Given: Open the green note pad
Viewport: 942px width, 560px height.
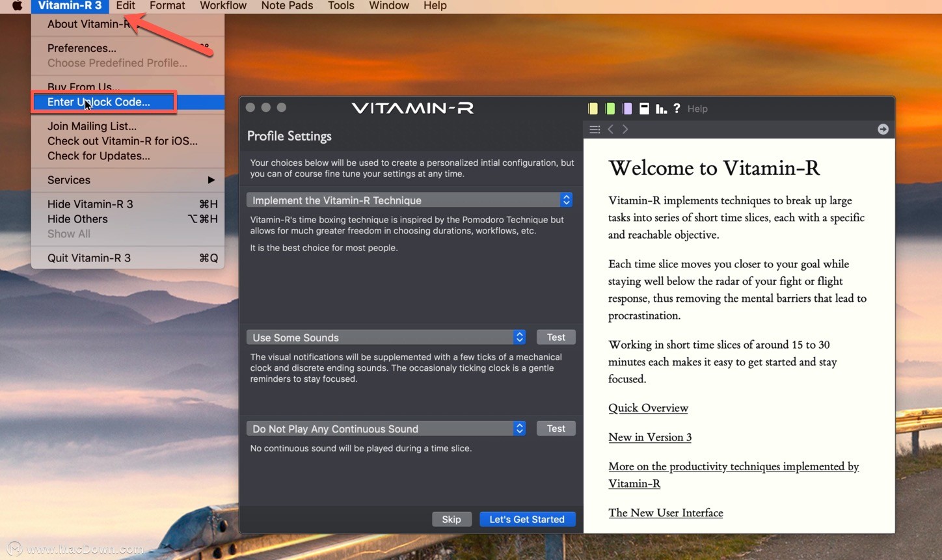Looking at the screenshot, I should coord(610,109).
